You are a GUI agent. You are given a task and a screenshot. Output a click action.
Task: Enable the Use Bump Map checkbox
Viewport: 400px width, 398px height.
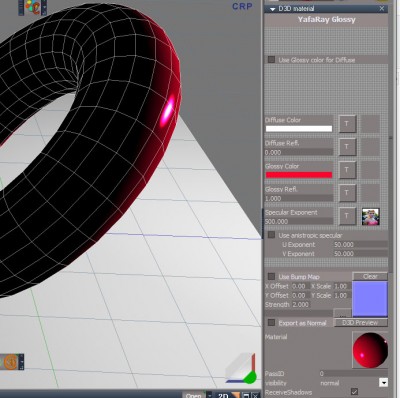[271, 276]
